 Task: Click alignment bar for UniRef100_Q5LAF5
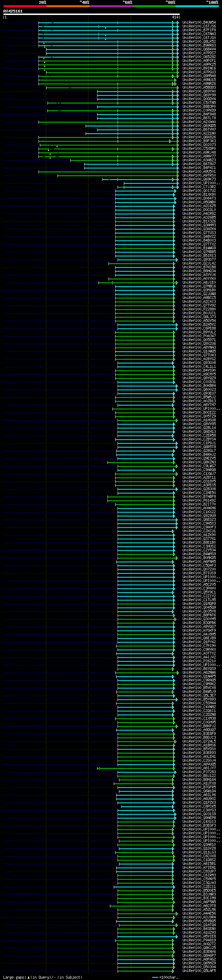tap(146, 971)
